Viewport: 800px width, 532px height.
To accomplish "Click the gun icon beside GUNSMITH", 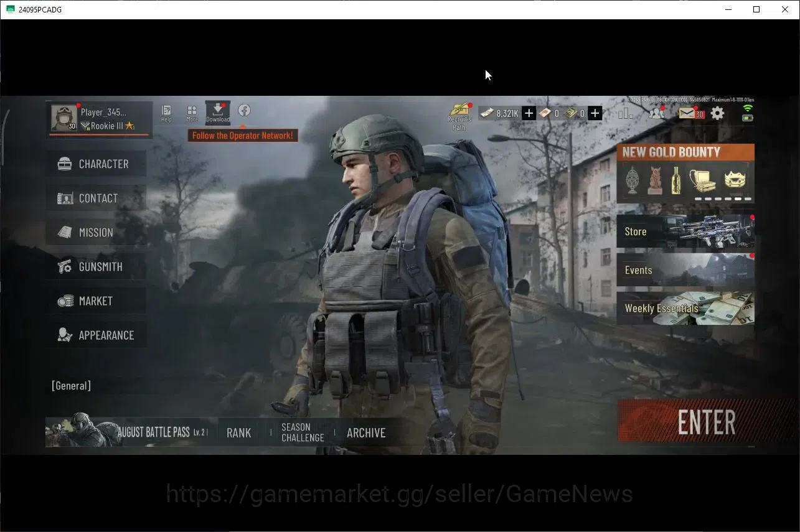I will (x=65, y=267).
